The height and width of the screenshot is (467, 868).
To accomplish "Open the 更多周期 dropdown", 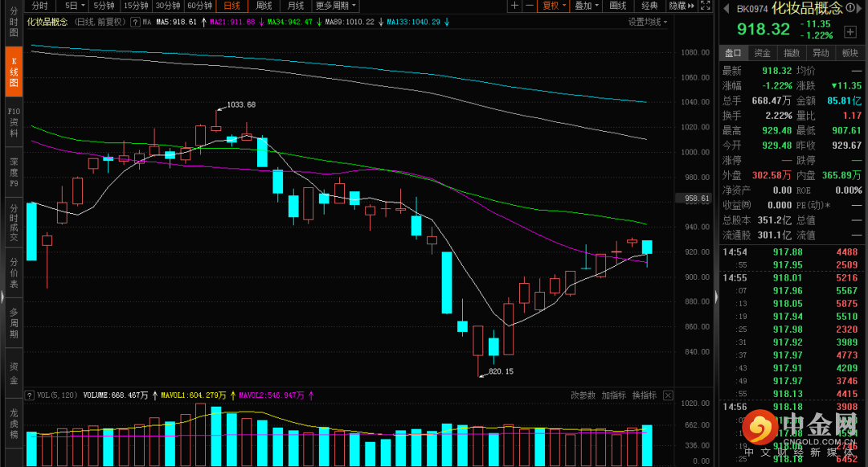I will (336, 6).
